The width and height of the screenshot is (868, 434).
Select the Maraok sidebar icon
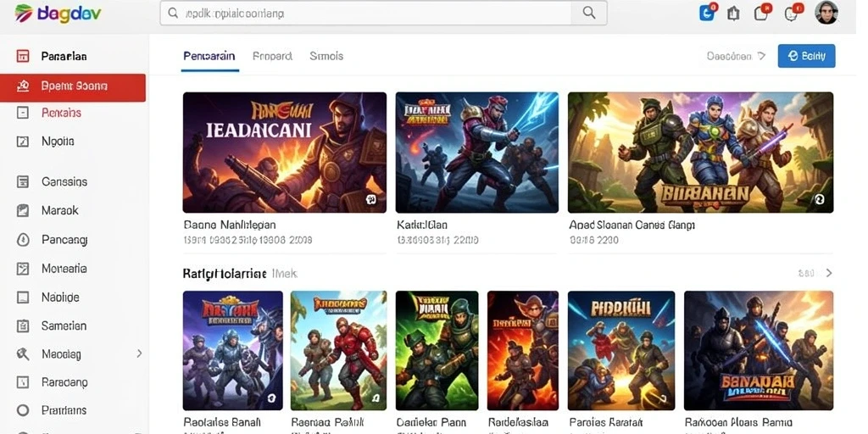23,210
